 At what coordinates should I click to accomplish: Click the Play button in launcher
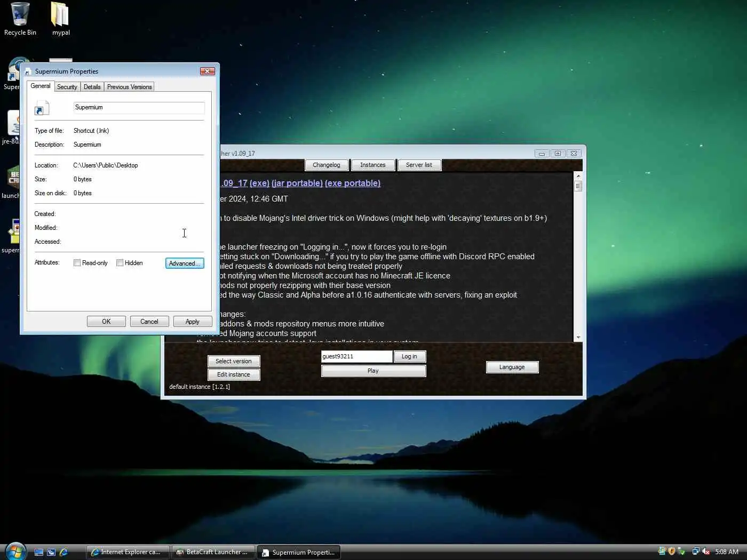point(373,371)
